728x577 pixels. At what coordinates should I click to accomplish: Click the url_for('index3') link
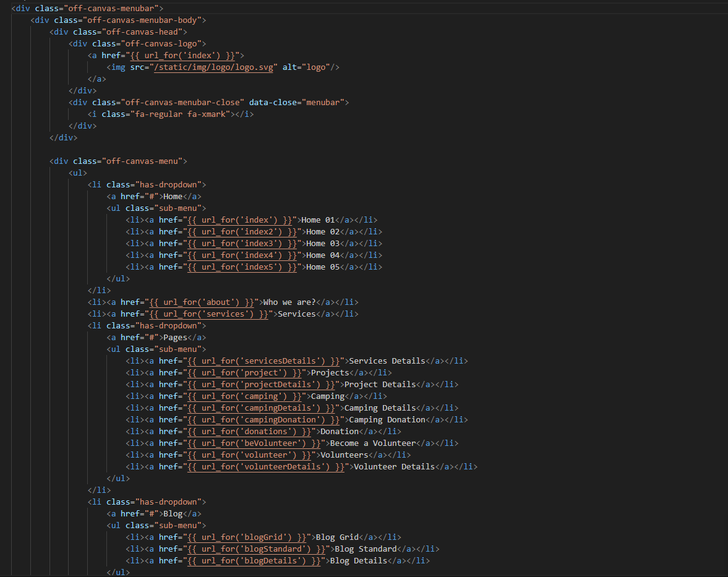click(x=242, y=244)
